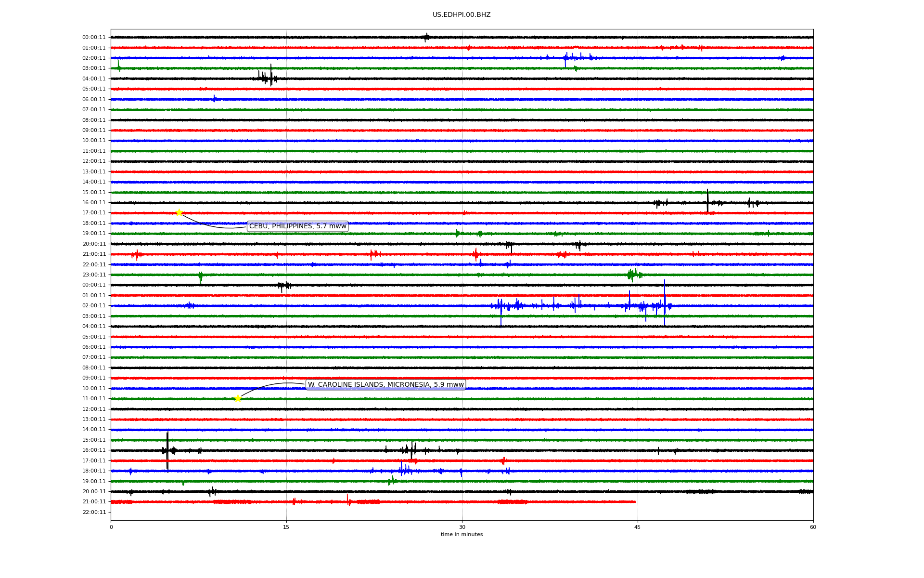Click the US.EDHPI.00.BHZ plot title

[x=461, y=15]
